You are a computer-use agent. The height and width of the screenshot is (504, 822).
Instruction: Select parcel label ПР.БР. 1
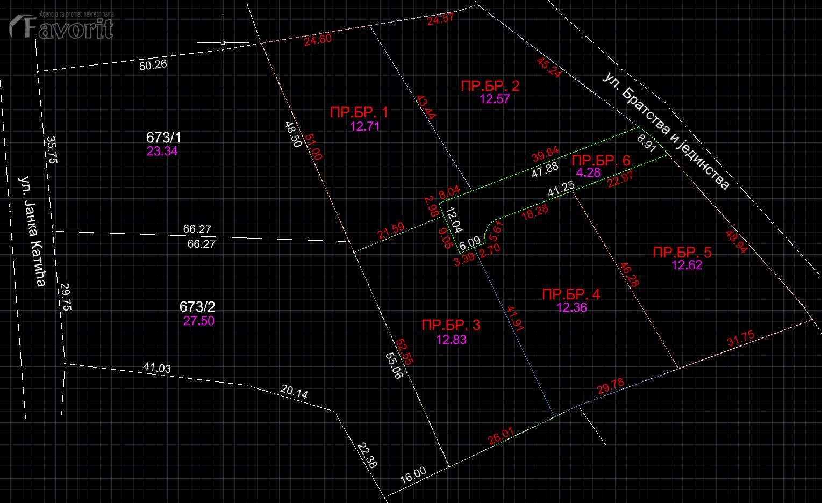tap(359, 112)
